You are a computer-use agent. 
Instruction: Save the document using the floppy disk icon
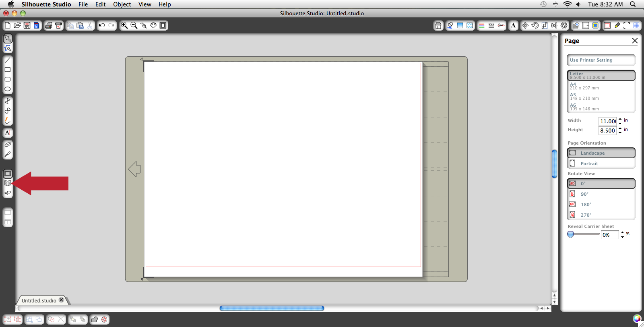pos(27,25)
